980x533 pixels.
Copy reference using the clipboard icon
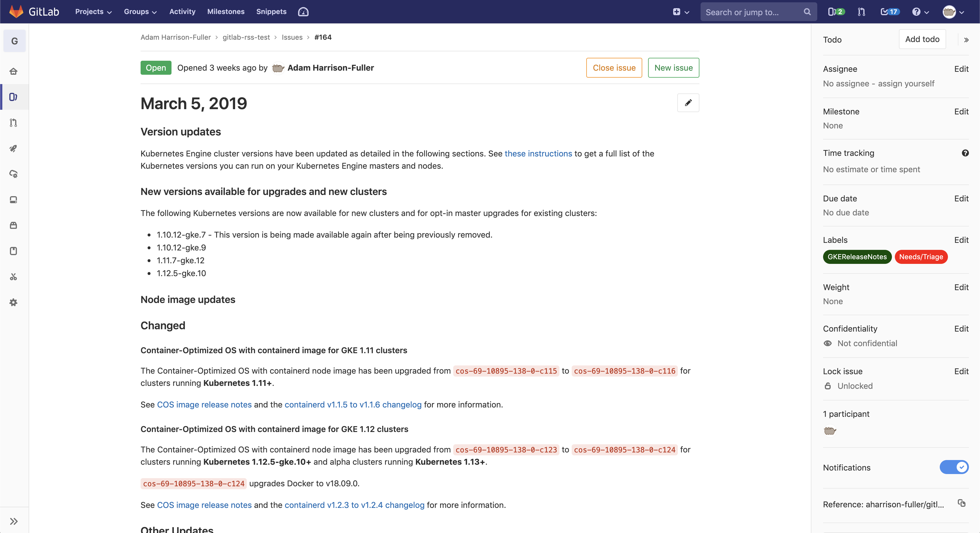pos(962,503)
